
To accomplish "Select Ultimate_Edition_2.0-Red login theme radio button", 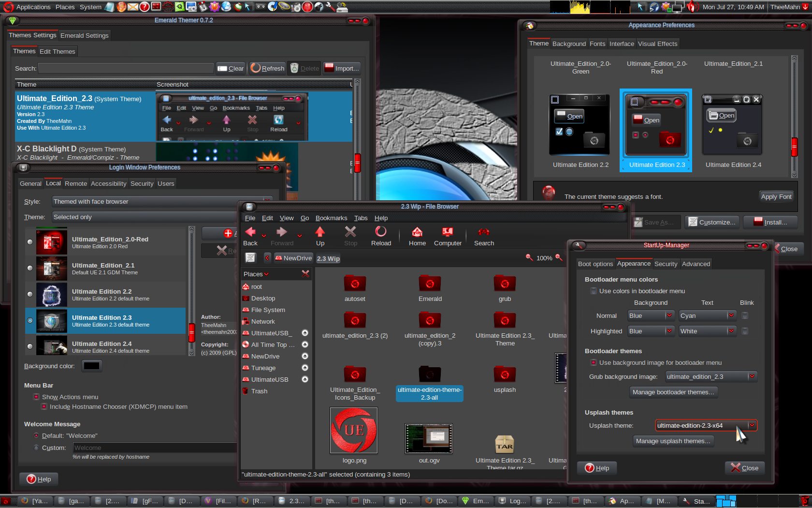I will coord(30,242).
